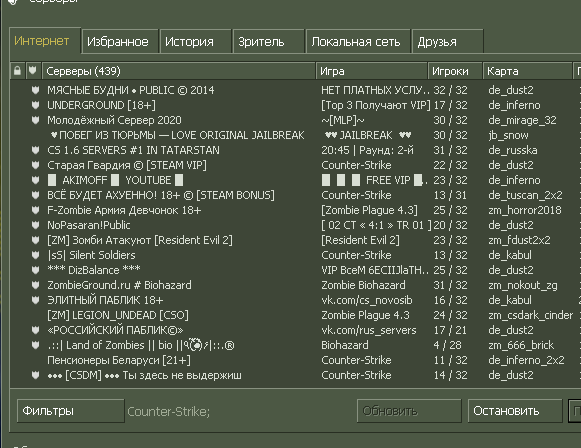Image resolution: width=581 pixels, height=448 pixels.
Task: Click shield icon of МЯСНЫЕ БУДНИ server
Action: tap(36, 90)
